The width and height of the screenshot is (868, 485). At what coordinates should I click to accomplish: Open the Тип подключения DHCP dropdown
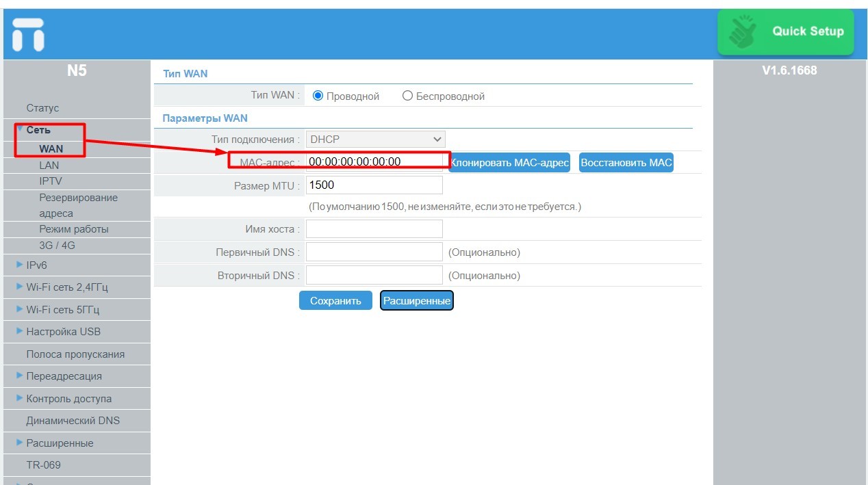pos(375,139)
